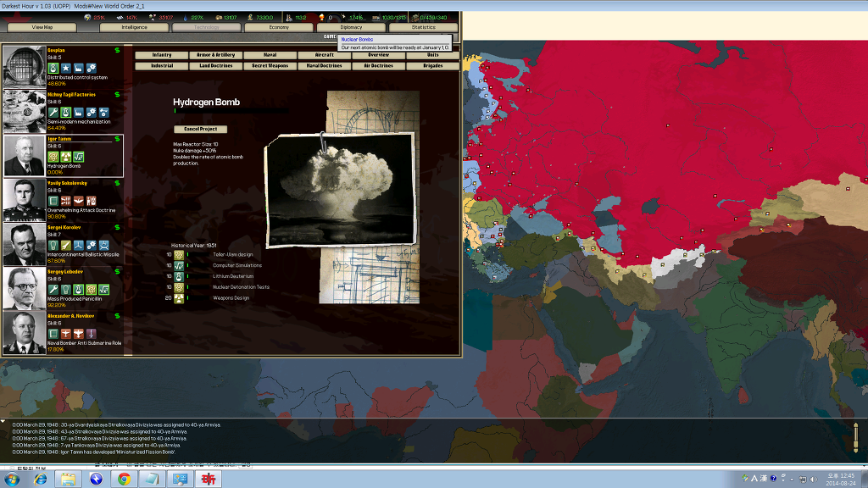Open File Explorer from the taskbar
This screenshot has height=488, width=868.
(x=68, y=480)
